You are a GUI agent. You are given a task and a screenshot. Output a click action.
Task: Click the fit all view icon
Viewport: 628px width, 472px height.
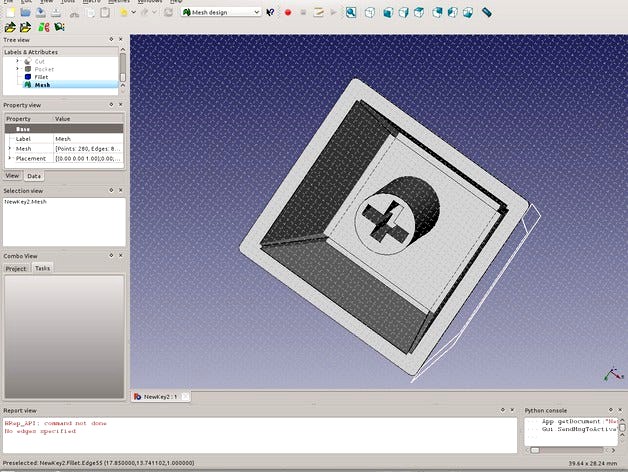click(x=353, y=13)
